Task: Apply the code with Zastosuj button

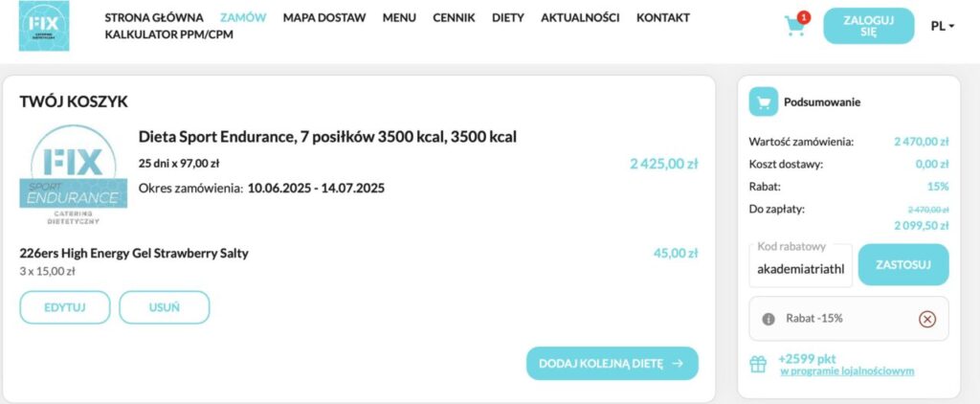Action: [x=902, y=265]
